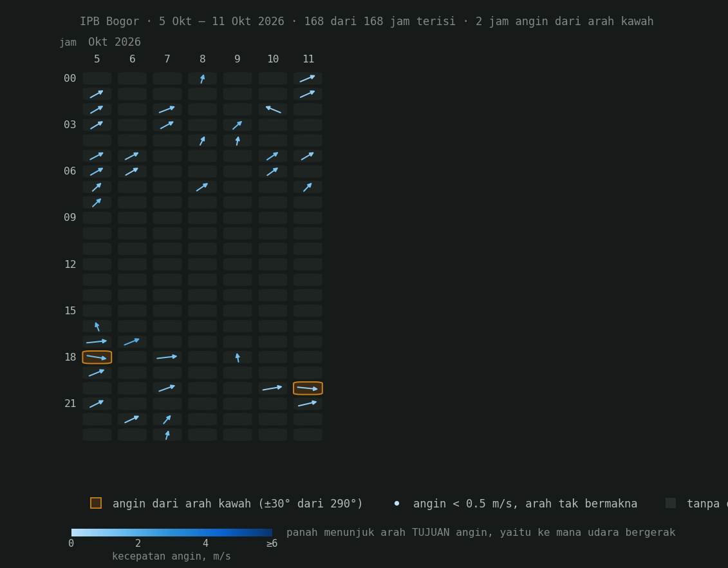Click the orange crater-direction legend swatch
The width and height of the screenshot is (728, 568).
coord(96,503)
